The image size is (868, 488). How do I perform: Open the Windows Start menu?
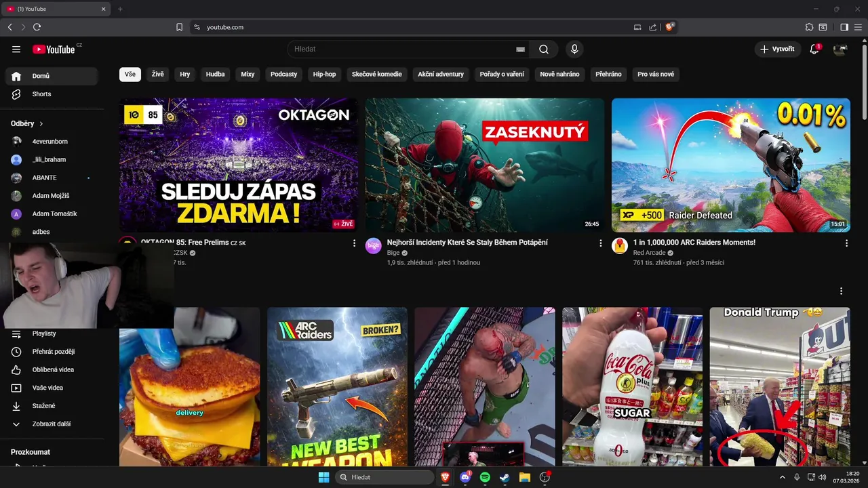(323, 477)
